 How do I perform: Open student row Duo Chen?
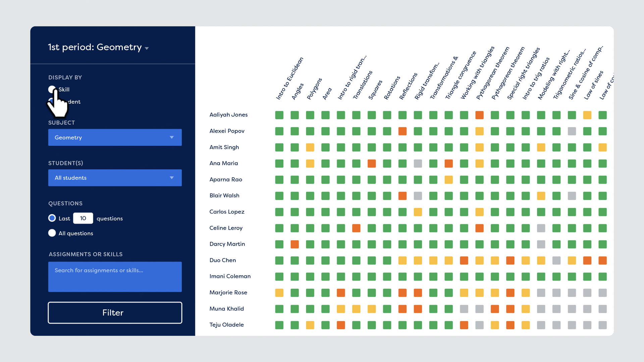tap(223, 260)
